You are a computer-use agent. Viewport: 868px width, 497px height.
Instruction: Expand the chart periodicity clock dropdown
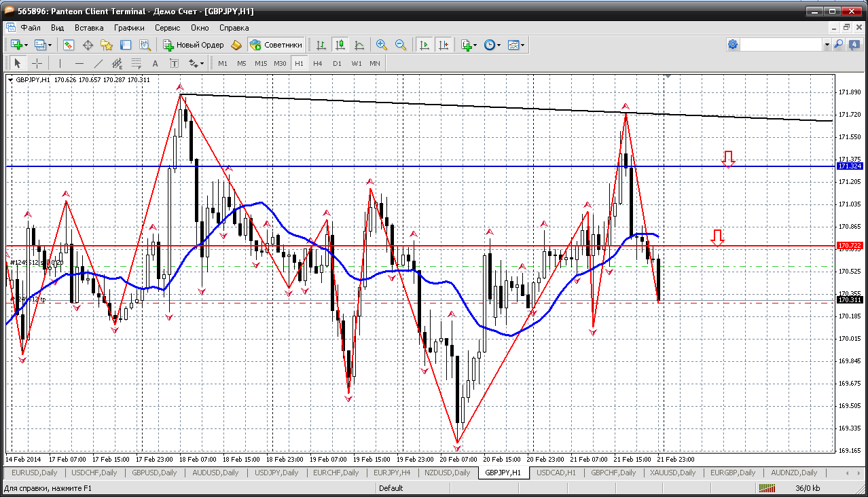click(x=499, y=45)
